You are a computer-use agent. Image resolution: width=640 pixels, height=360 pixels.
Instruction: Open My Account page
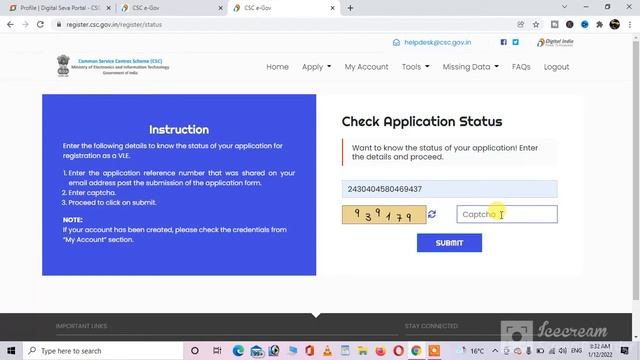(x=367, y=67)
